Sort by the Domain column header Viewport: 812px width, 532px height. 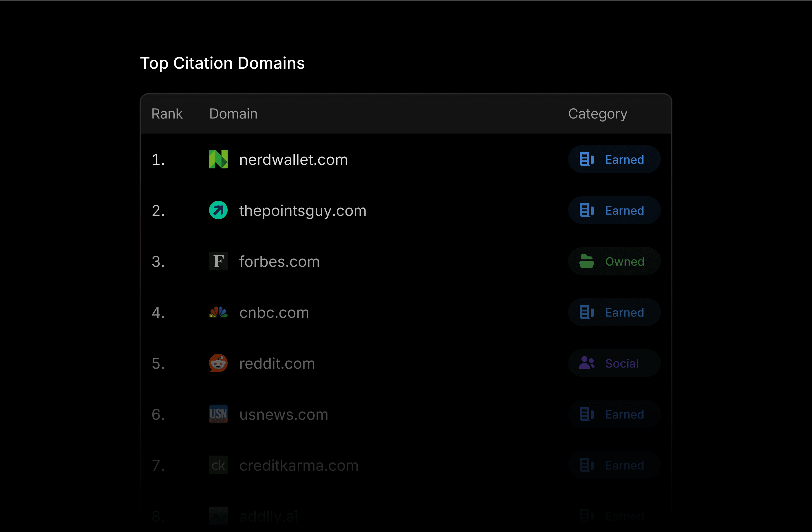[233, 114]
